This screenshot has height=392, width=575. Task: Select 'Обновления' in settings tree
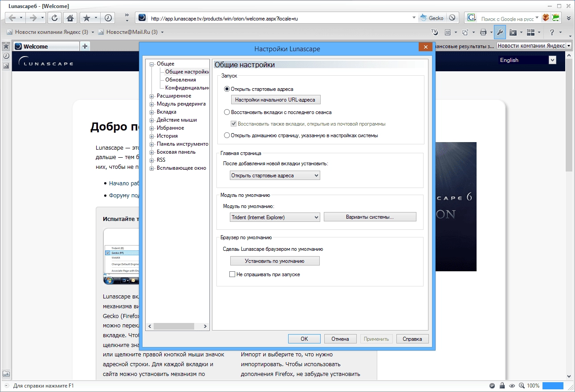click(180, 80)
